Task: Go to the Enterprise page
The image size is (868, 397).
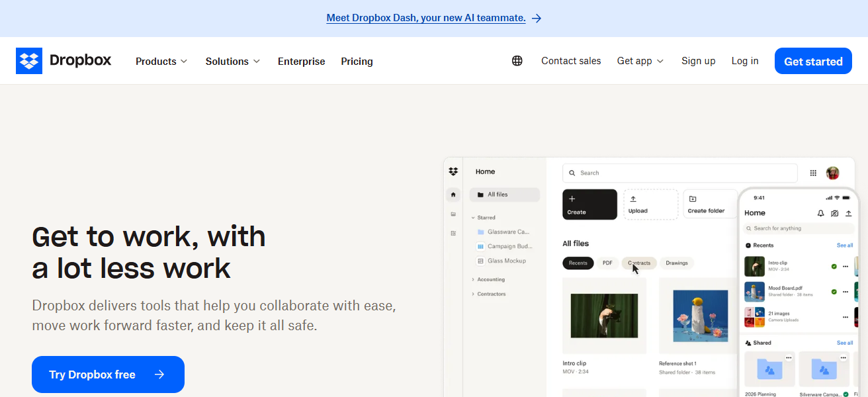Action: click(x=301, y=61)
